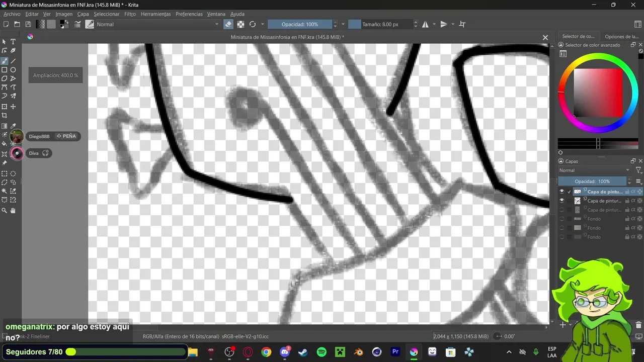The width and height of the screenshot is (644, 362).
Task: Open the workspace chooser at top right
Action: tap(638, 24)
